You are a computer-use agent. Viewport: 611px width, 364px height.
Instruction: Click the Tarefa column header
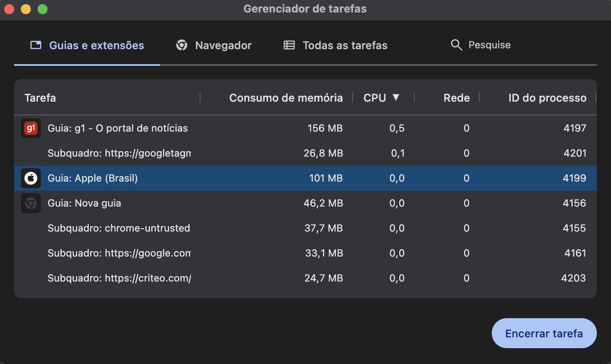[40, 98]
